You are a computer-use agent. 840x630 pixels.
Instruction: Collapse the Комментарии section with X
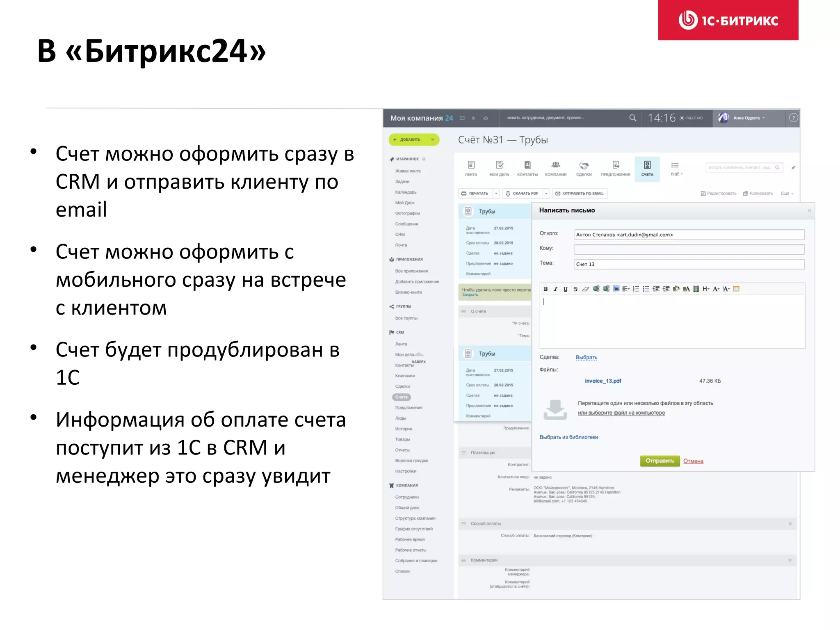(x=790, y=560)
